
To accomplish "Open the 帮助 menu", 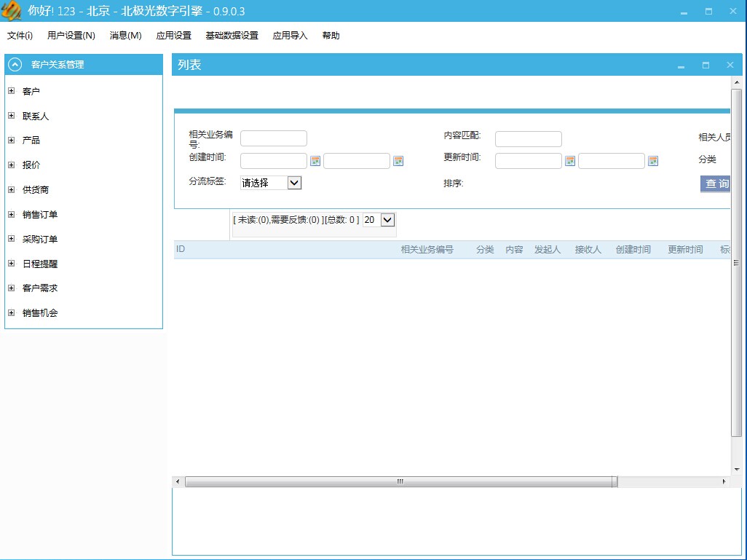I will point(331,35).
